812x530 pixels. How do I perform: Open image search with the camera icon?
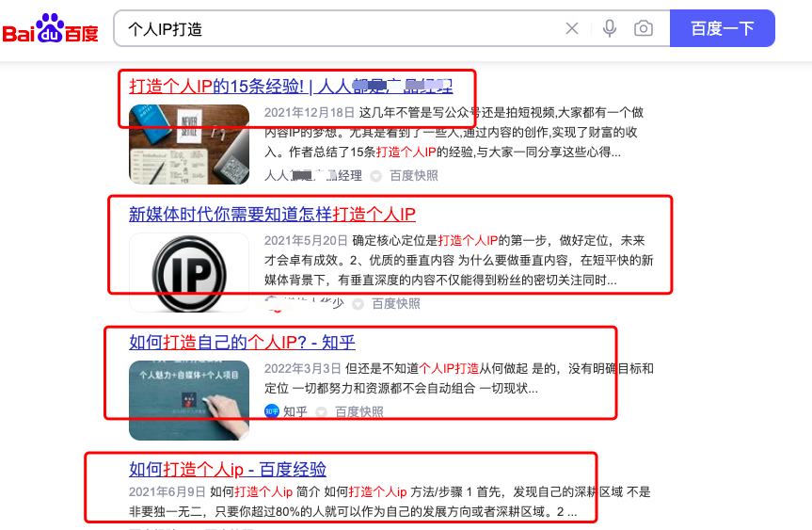[x=644, y=28]
